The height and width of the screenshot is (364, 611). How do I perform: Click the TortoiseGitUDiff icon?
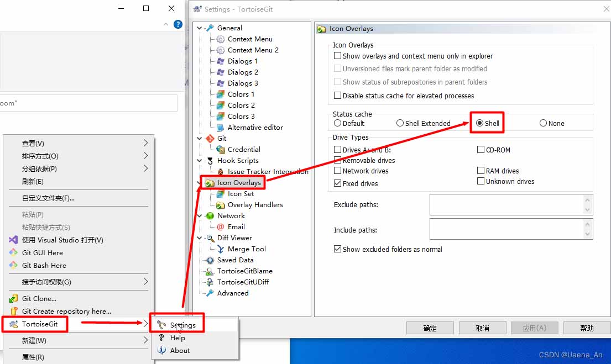[x=210, y=282]
